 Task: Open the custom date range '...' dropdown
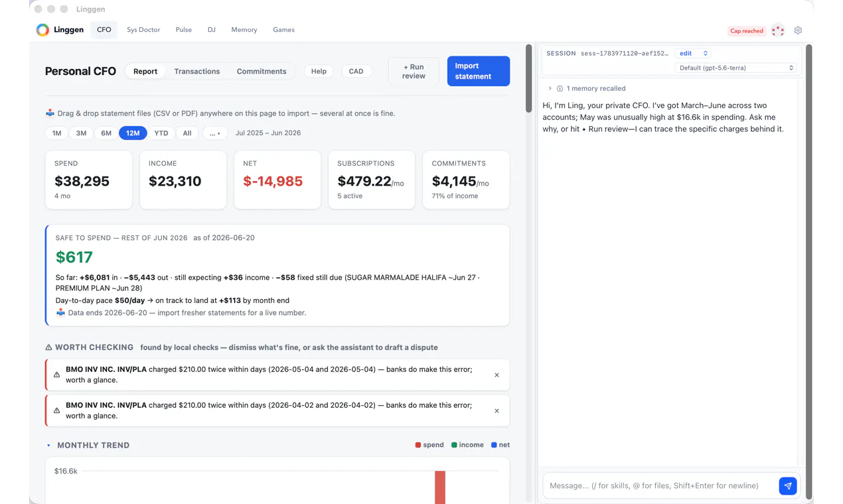214,133
